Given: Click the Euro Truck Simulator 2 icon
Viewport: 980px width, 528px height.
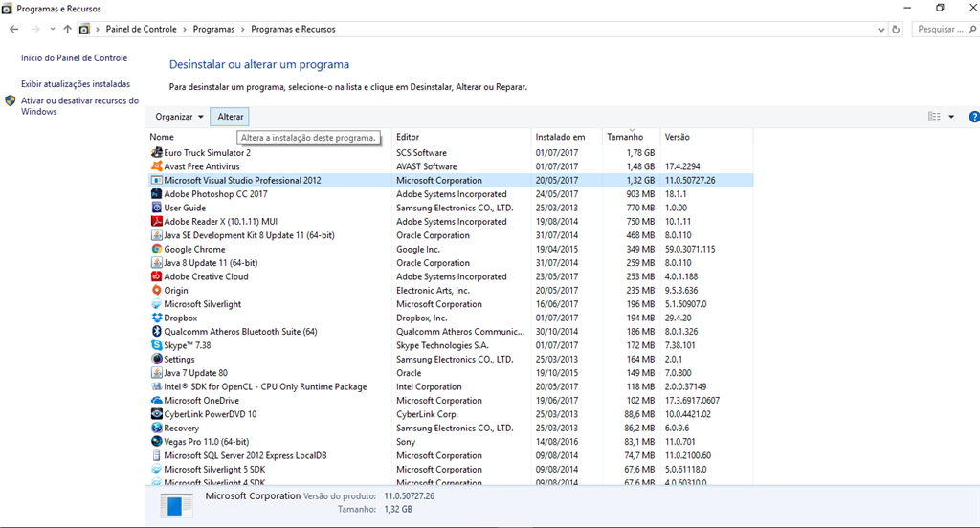Looking at the screenshot, I should [157, 152].
